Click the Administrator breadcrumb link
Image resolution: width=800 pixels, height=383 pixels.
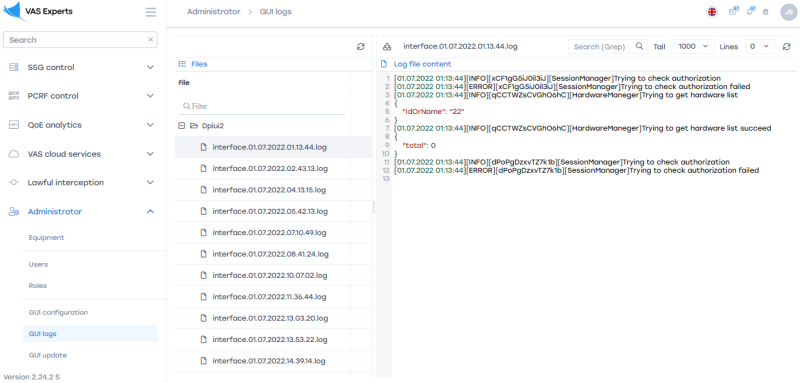213,11
